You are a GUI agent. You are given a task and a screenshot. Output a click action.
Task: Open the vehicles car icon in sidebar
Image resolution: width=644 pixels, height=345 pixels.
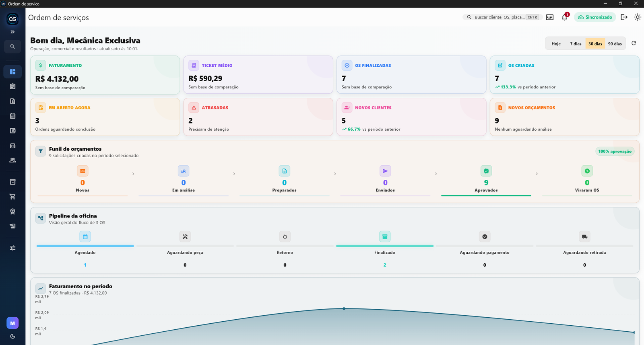pos(12,146)
